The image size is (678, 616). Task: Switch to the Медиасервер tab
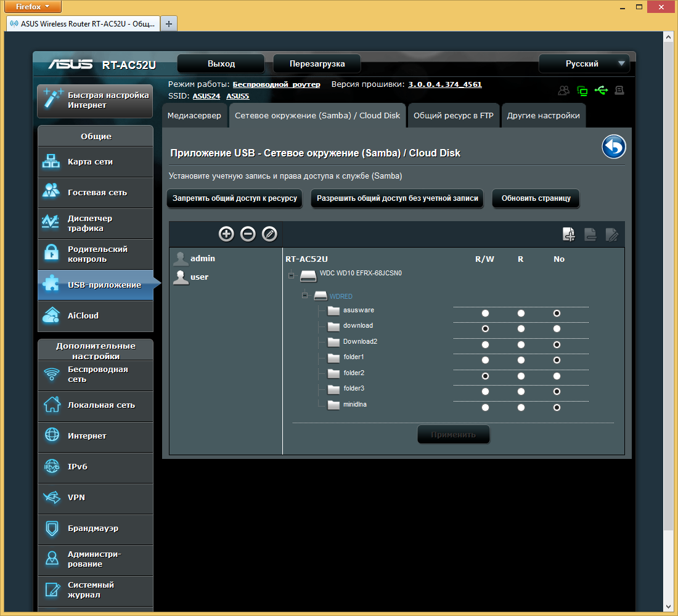(x=194, y=116)
